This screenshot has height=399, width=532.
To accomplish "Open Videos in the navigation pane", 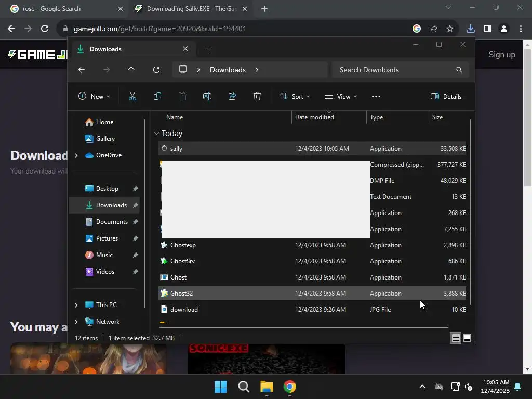I will tap(105, 272).
